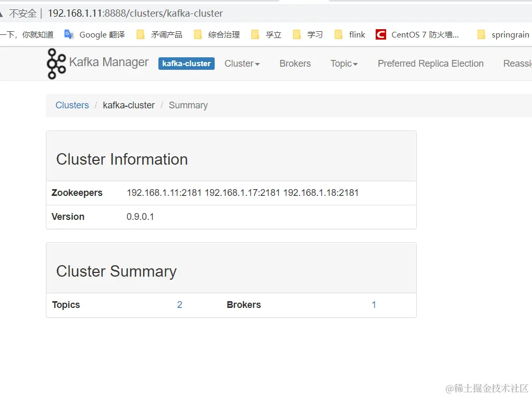The width and height of the screenshot is (532, 397).
Task: Expand the Topic dropdown menu
Action: [344, 64]
